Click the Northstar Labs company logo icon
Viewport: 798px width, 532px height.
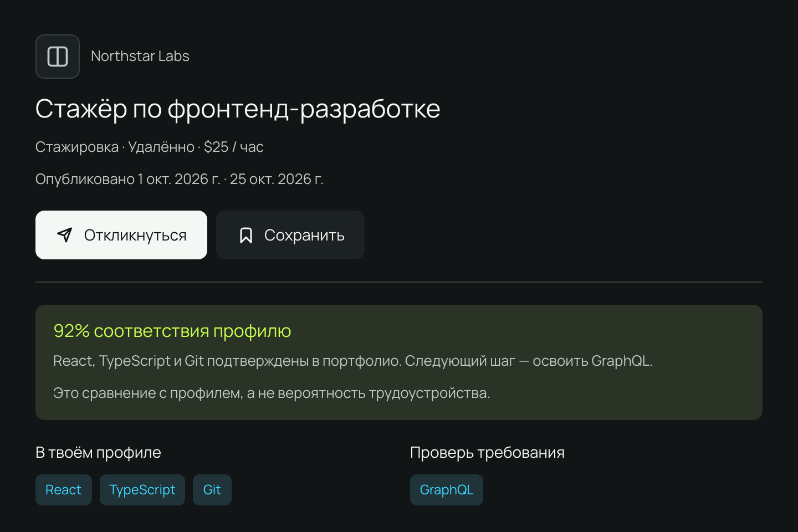point(58,57)
